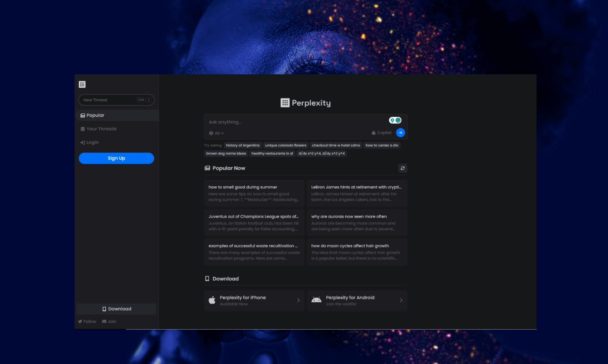Click the Android robot icon

click(x=317, y=300)
